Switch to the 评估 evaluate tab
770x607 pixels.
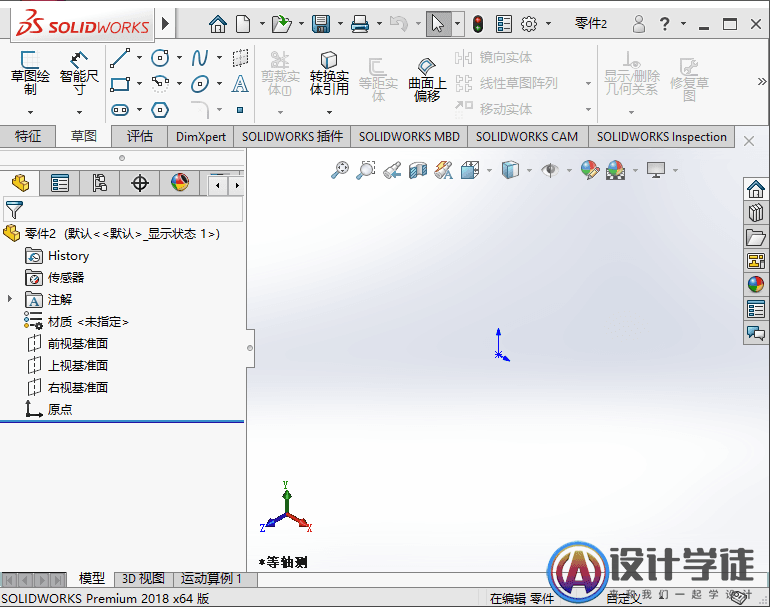tap(140, 137)
